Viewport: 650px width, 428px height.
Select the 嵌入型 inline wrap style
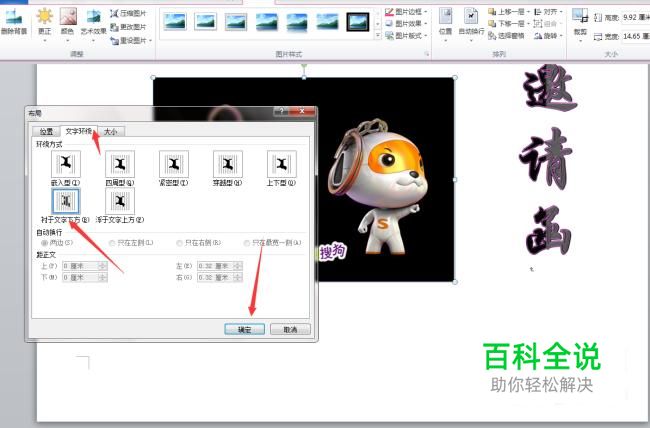[66, 164]
